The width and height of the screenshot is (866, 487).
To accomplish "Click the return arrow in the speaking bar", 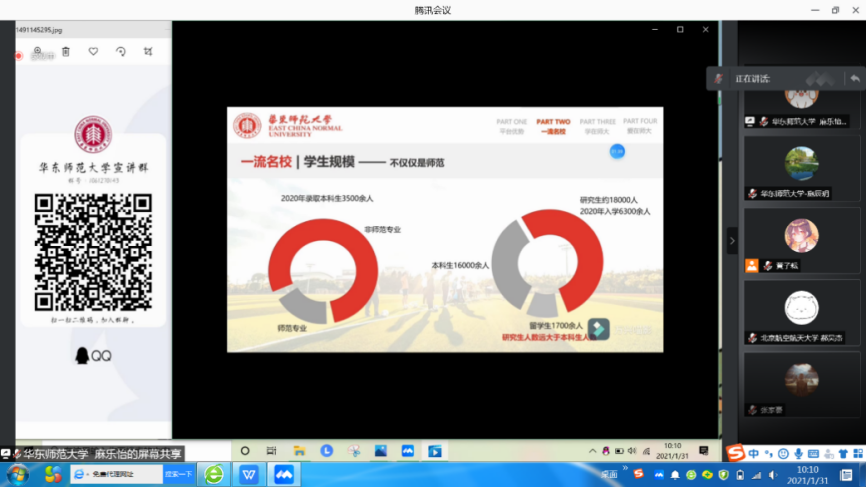I will click(855, 78).
